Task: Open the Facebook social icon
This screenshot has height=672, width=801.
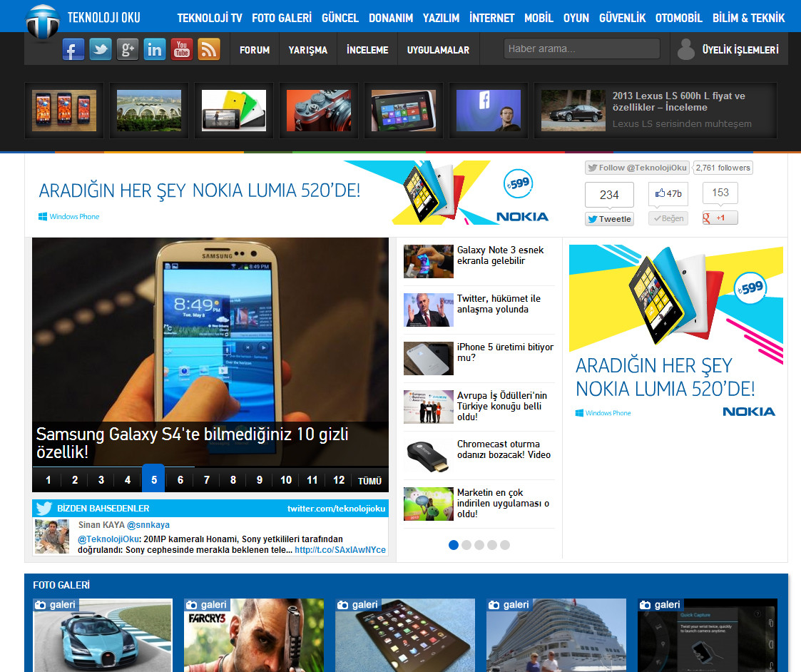Action: click(x=73, y=49)
